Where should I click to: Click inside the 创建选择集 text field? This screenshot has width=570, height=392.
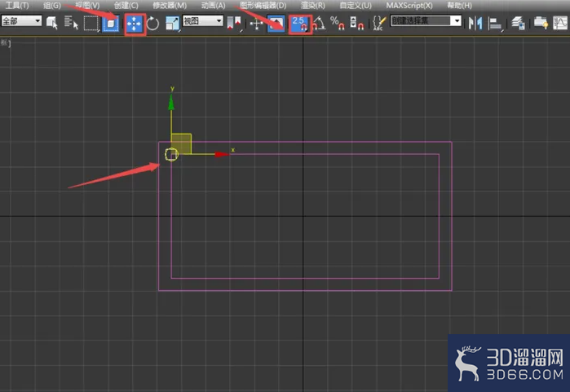click(x=421, y=20)
